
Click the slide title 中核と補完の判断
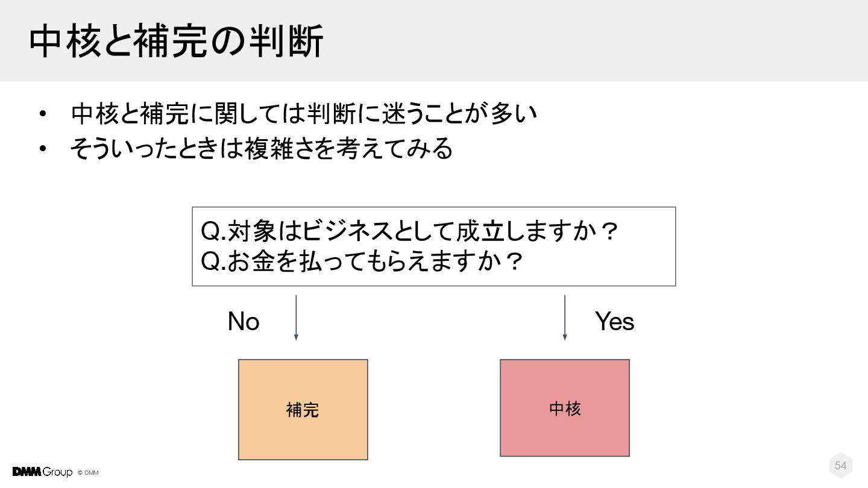pos(176,42)
